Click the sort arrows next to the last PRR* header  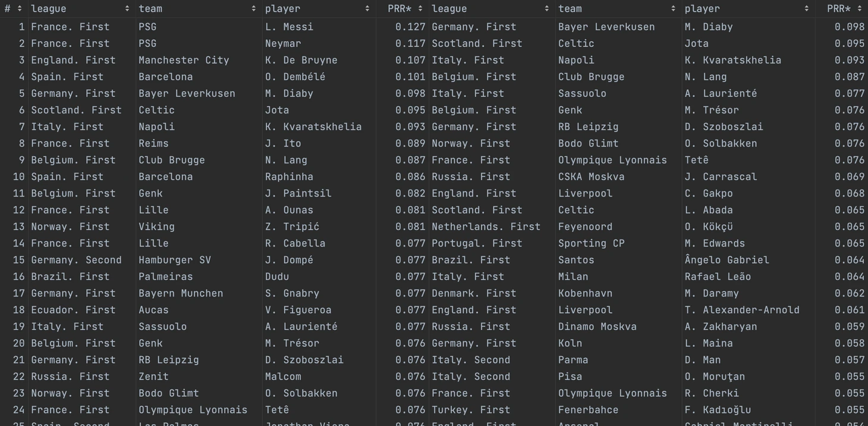pos(859,9)
